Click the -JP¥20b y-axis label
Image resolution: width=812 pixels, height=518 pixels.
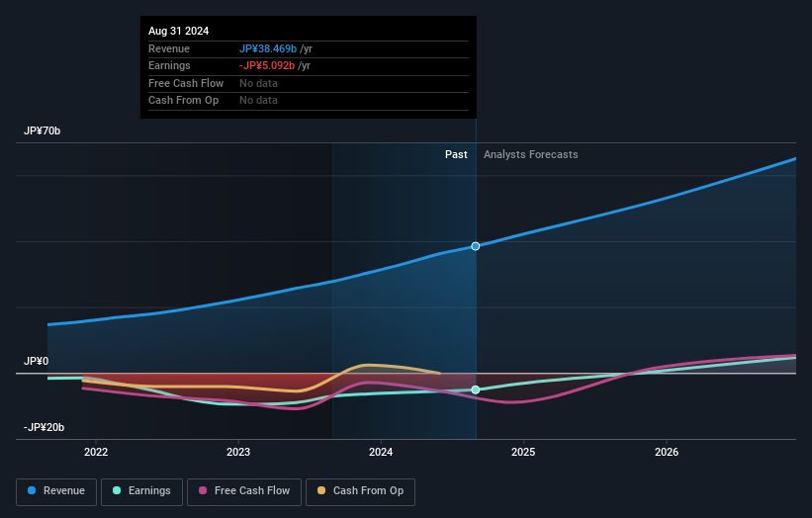tap(45, 427)
